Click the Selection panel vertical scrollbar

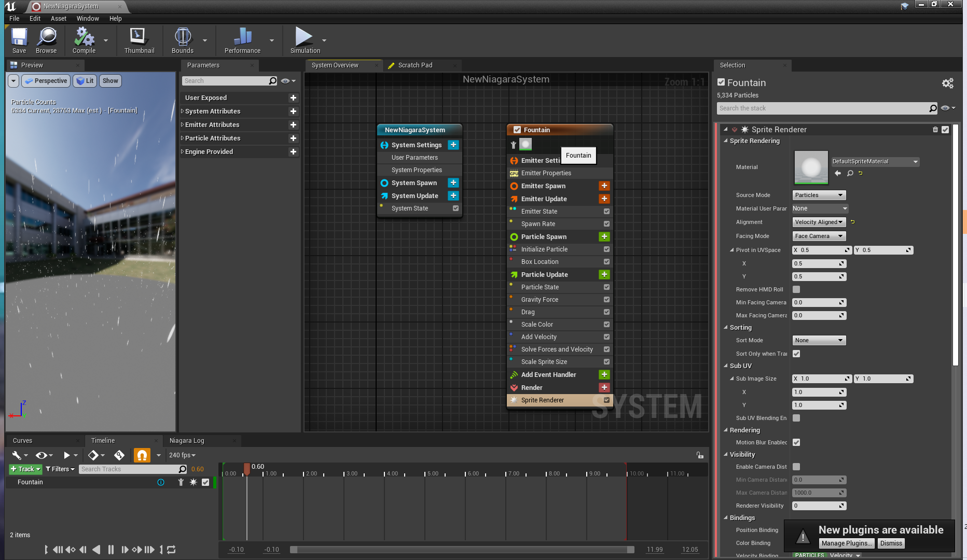(x=956, y=245)
